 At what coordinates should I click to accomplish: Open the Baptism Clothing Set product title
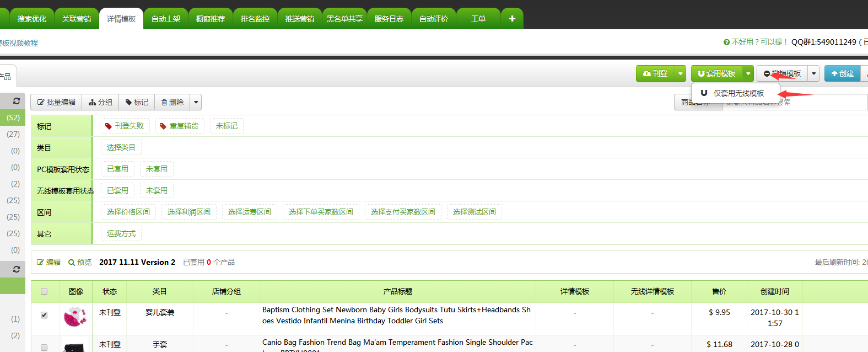click(396, 315)
